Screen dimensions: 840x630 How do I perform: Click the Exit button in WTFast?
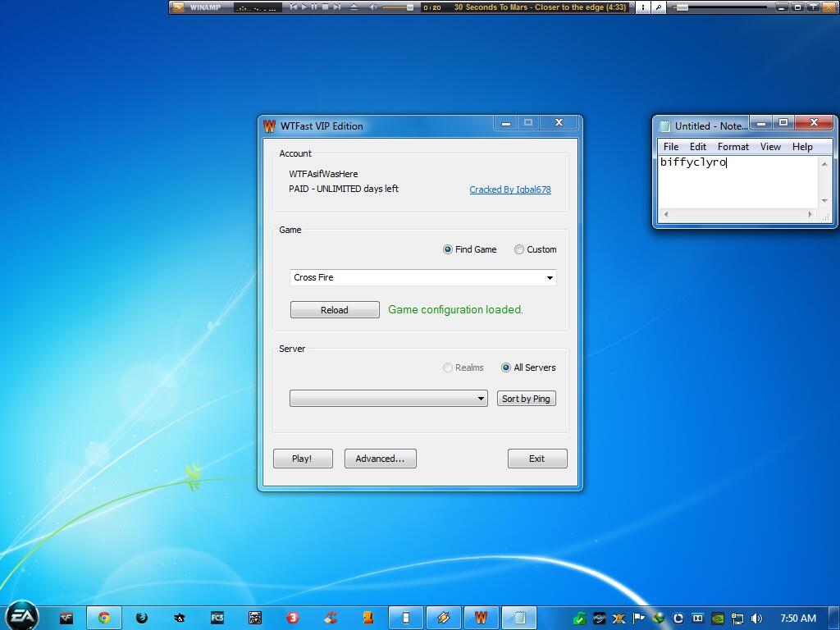point(537,459)
